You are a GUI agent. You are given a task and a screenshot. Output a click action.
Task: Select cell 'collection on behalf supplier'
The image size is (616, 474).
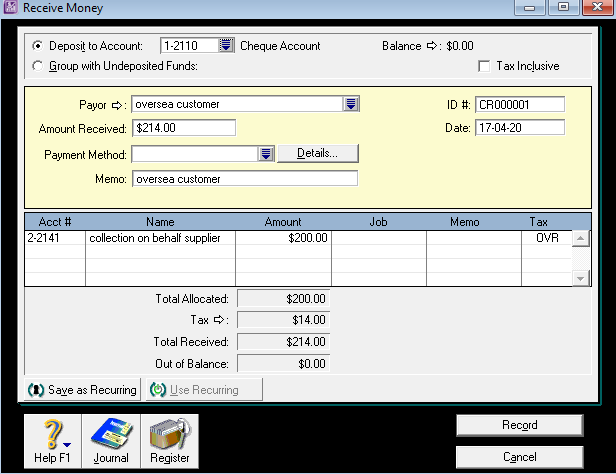tap(160, 238)
